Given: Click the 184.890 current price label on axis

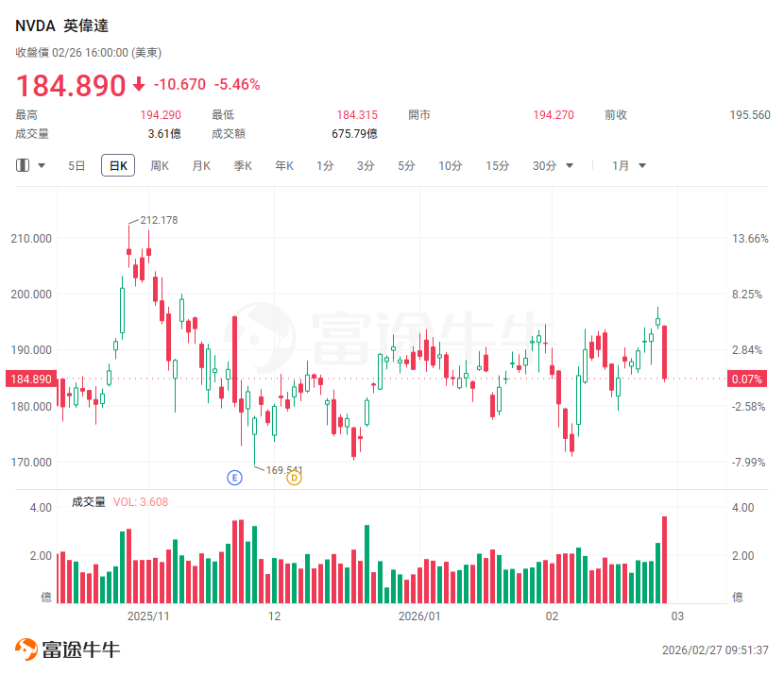Looking at the screenshot, I should (30, 380).
